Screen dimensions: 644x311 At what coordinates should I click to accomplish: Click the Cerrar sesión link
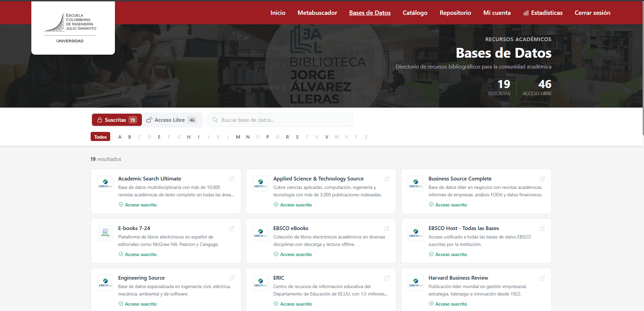592,13
